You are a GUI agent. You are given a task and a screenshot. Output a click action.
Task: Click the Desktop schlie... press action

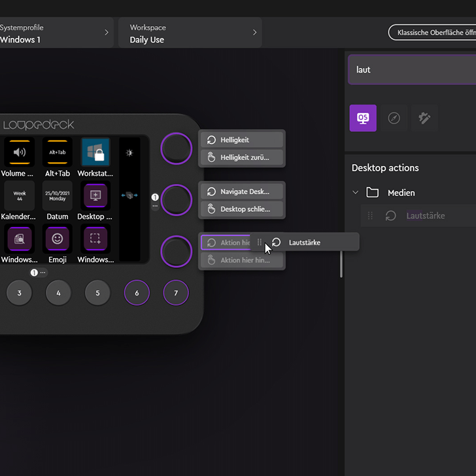[x=242, y=209]
